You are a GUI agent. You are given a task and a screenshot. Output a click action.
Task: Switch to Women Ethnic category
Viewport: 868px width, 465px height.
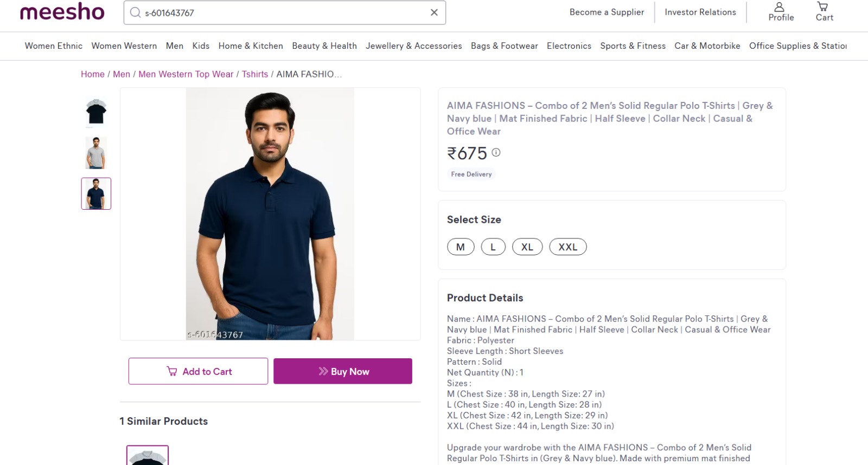53,46
